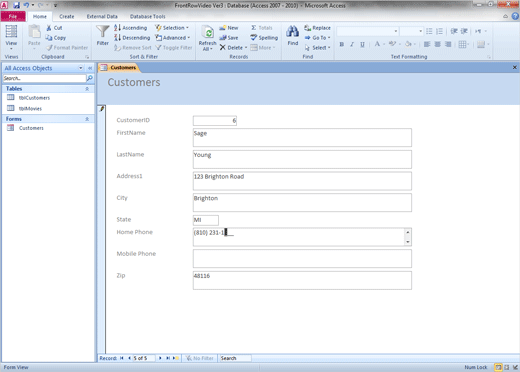The image size is (520, 372).
Task: Sort records Descending
Action: tap(132, 38)
